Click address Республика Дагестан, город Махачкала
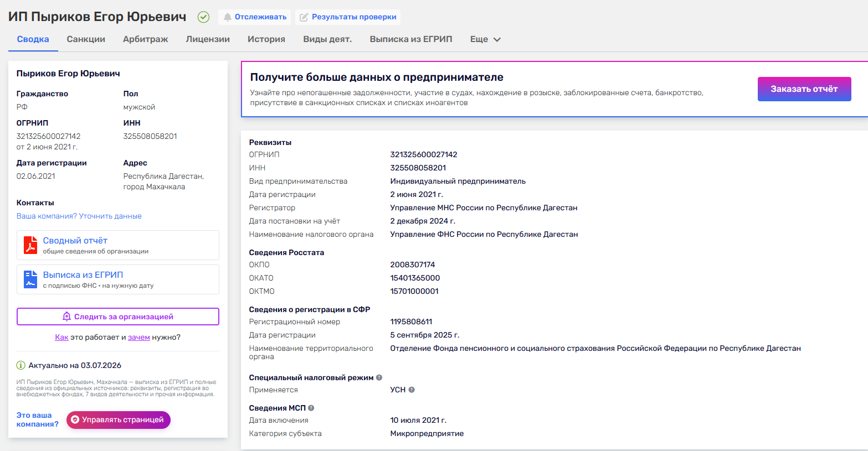Image resolution: width=868 pixels, height=451 pixels. pos(163,182)
